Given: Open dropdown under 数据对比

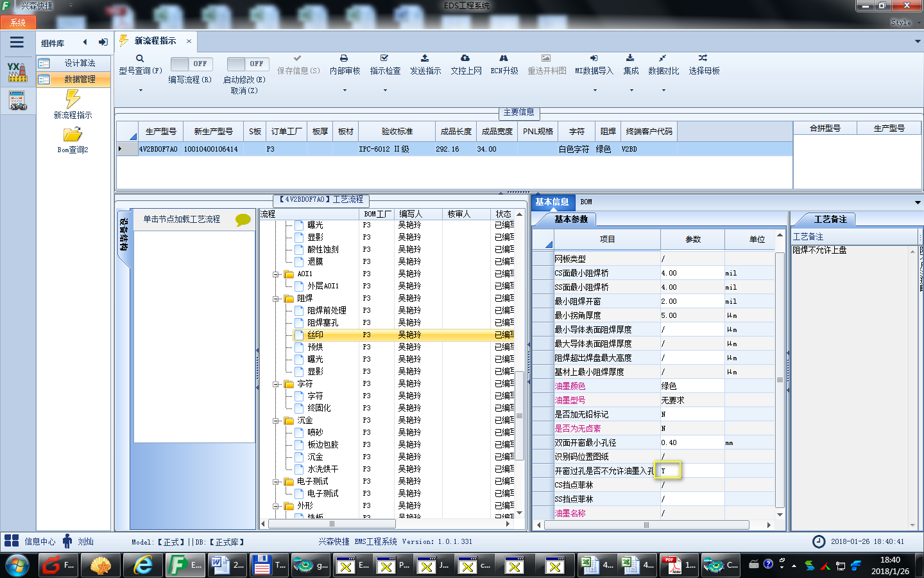Looking at the screenshot, I should click(663, 91).
